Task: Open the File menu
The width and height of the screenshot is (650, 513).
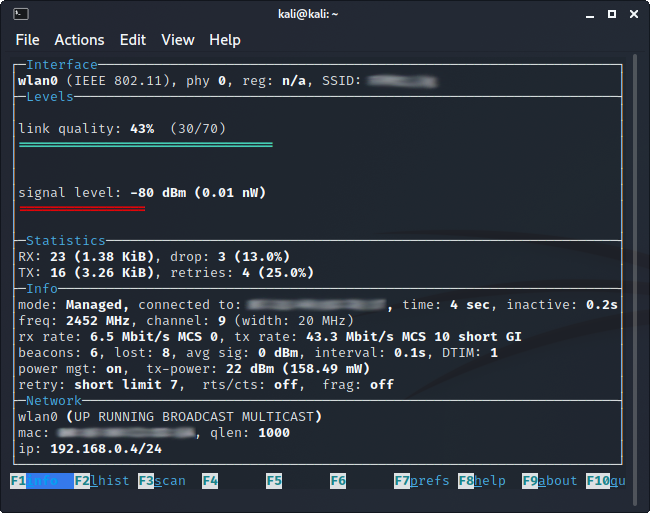Action: coord(28,40)
